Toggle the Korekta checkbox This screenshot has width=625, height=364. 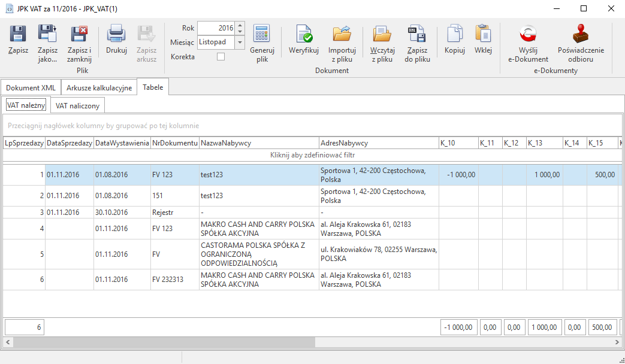(221, 57)
